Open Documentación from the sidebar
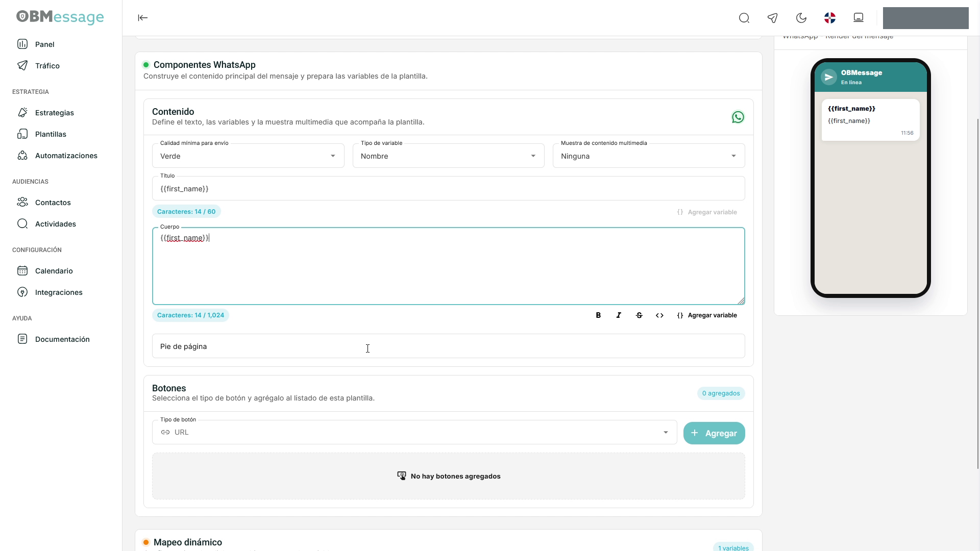The image size is (980, 551). click(61, 339)
